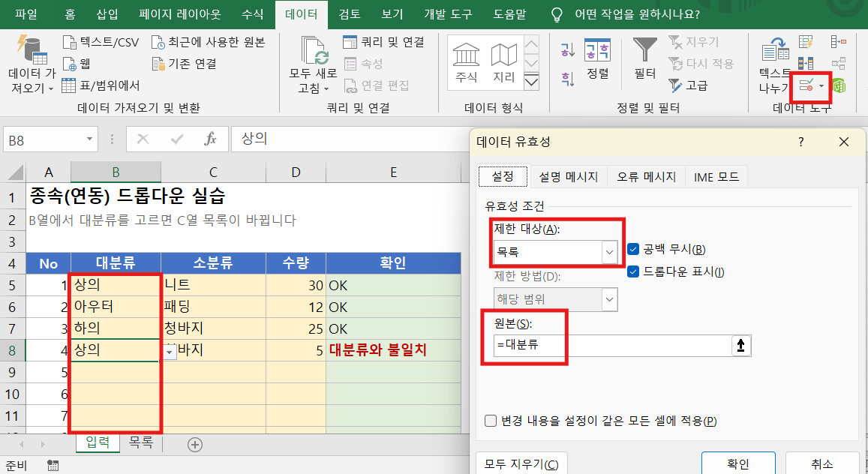Image resolution: width=868 pixels, height=474 pixels.
Task: Toggle the 공백 무시 checkbox
Action: tap(633, 250)
